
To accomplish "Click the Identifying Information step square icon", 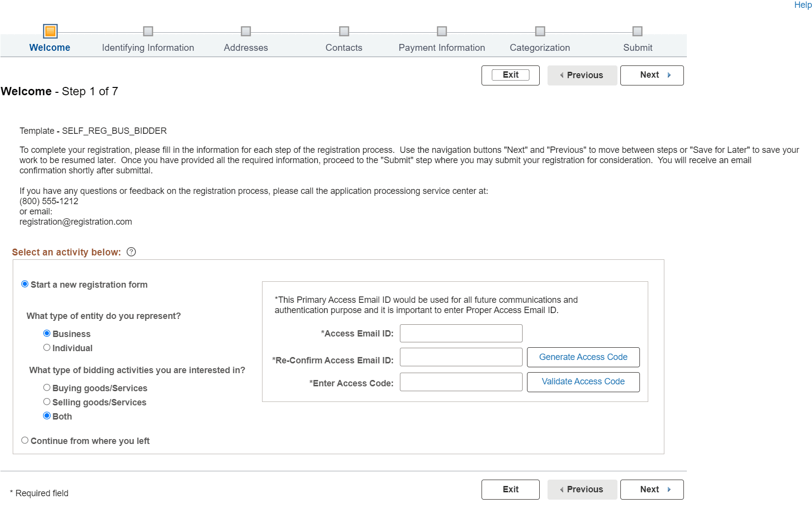I will coord(148,31).
